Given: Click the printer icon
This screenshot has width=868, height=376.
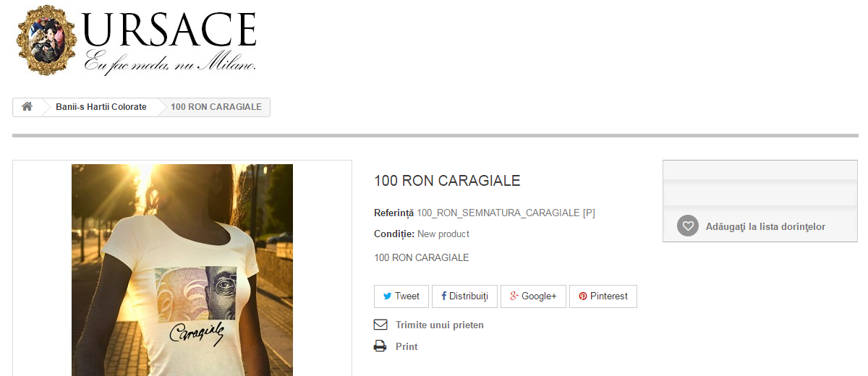Looking at the screenshot, I should [x=380, y=346].
